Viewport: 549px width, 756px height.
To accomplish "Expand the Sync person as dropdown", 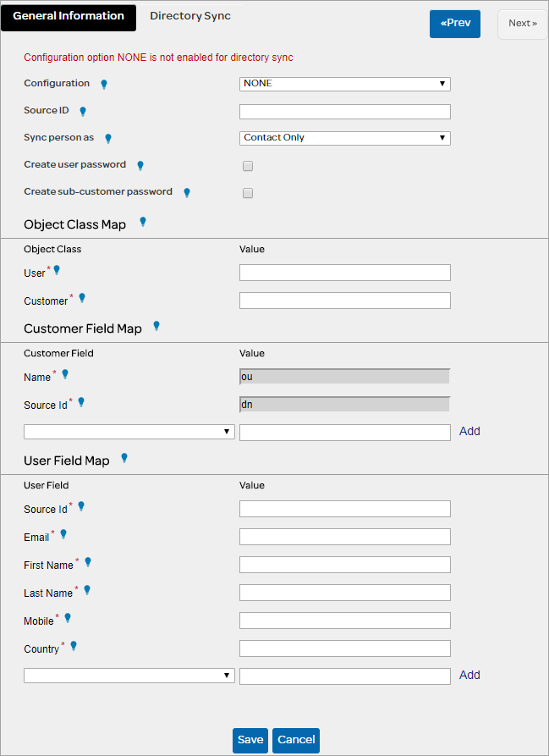I will click(345, 138).
